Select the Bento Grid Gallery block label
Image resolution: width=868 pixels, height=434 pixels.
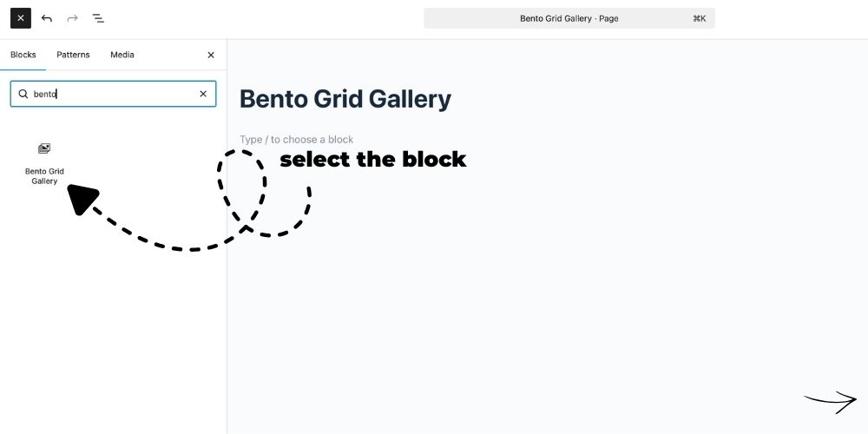44,176
